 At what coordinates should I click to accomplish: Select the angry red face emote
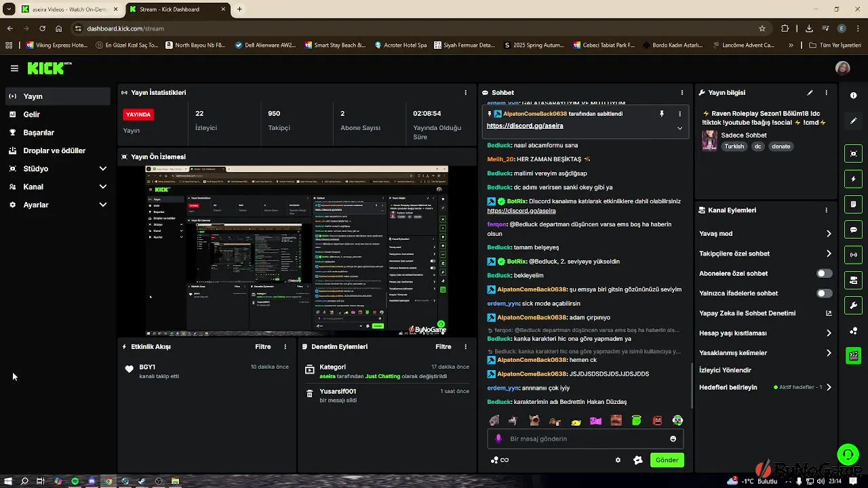coord(657,421)
